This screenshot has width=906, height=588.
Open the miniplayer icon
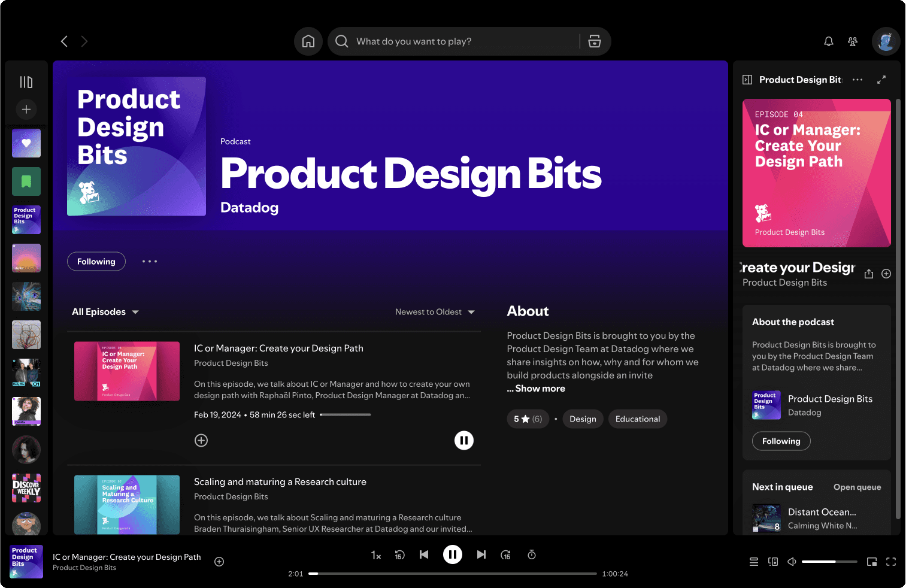872,562
